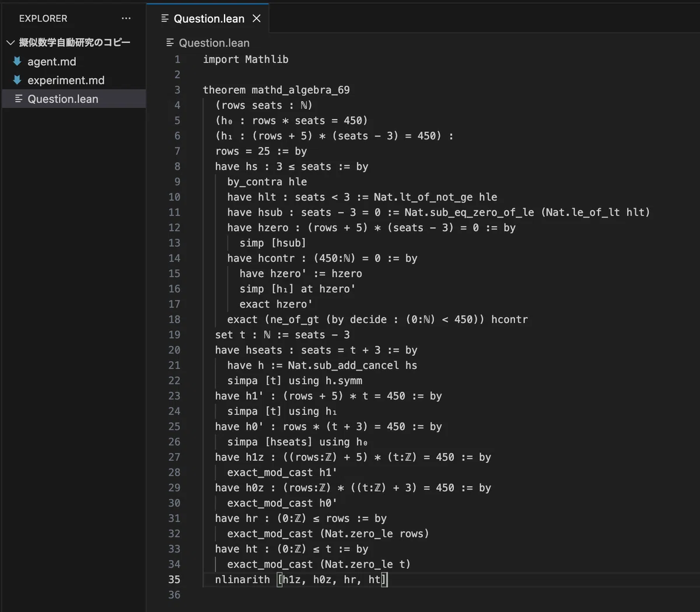Screen dimensions: 700x612
Task: Click 'import Mathlib' on line 1
Action: pyautogui.click(x=246, y=60)
